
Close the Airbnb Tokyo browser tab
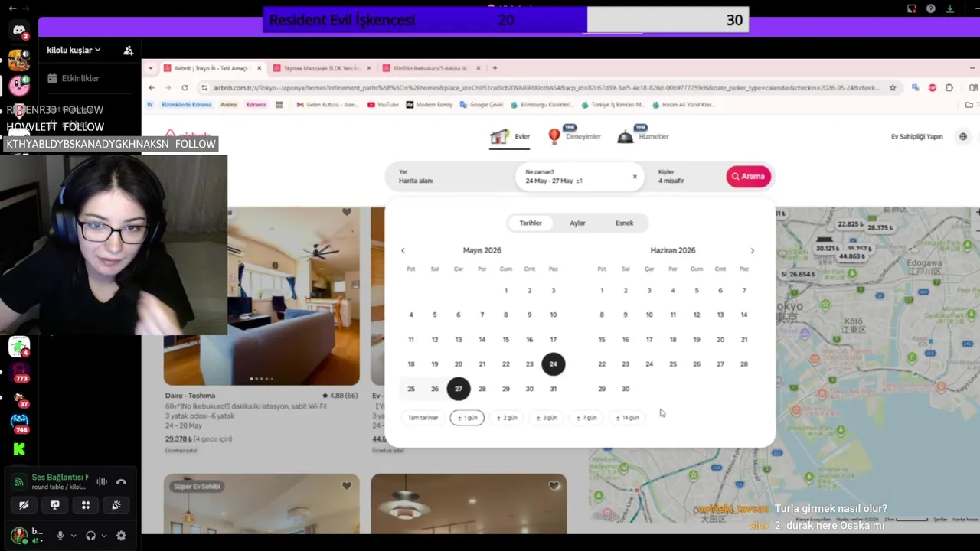coord(259,68)
